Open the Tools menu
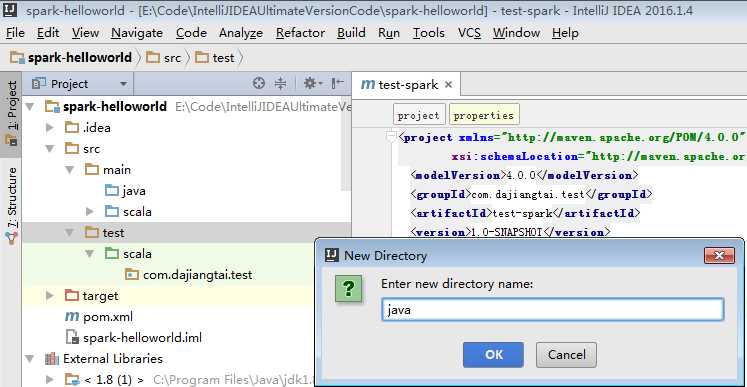This screenshot has height=387, width=747. (428, 33)
